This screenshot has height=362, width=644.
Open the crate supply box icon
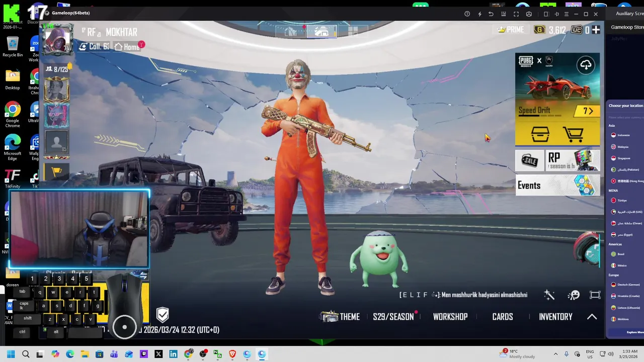(540, 134)
